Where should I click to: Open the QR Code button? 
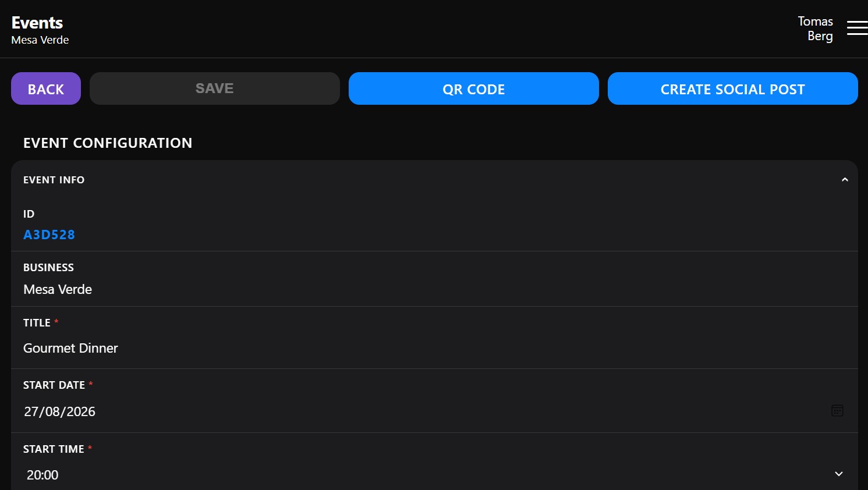(474, 88)
